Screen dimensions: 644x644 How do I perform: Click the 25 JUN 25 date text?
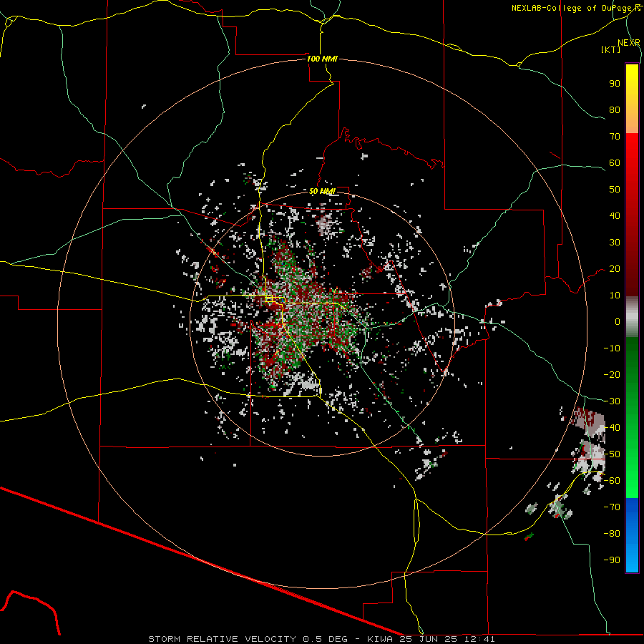click(429, 639)
